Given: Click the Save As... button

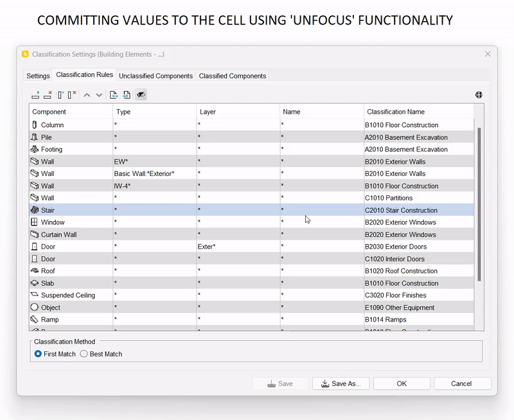Looking at the screenshot, I should click(x=341, y=383).
